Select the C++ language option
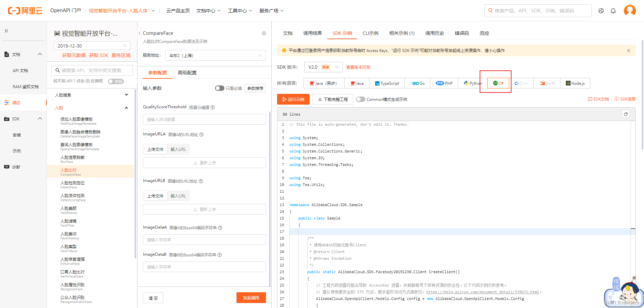The height and width of the screenshot is (308, 644). 521,83
